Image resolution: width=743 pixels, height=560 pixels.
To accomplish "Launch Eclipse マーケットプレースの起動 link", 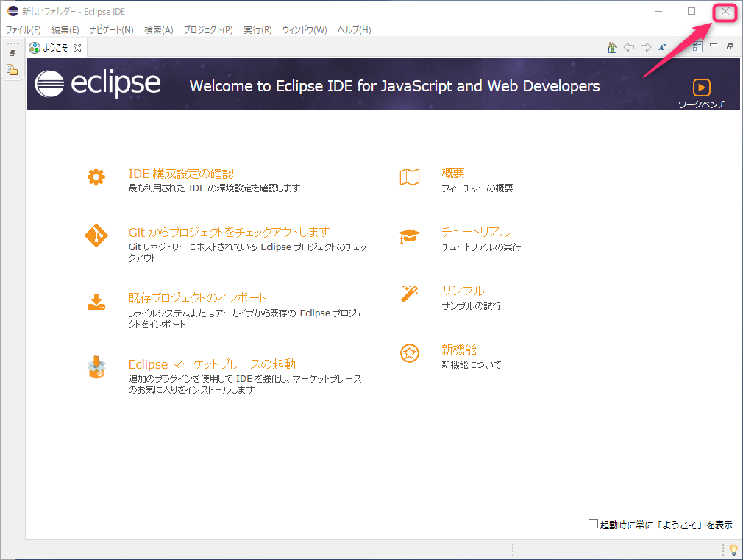I will (x=212, y=364).
